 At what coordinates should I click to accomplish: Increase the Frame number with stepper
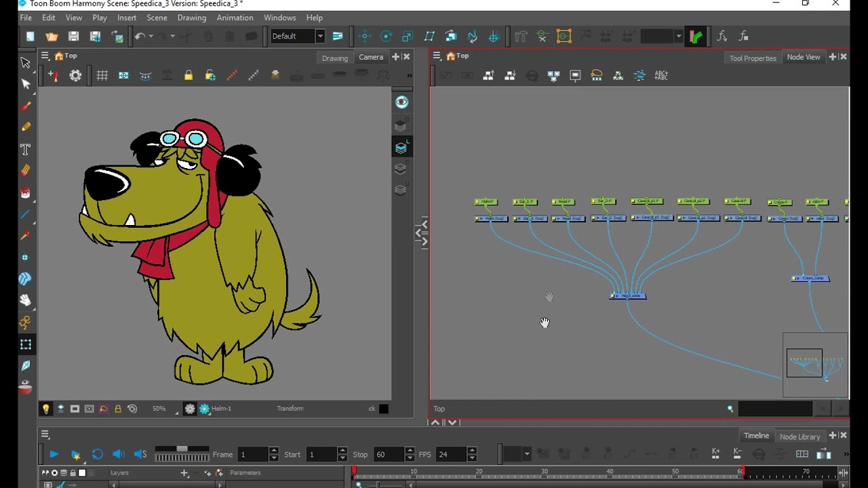click(273, 451)
